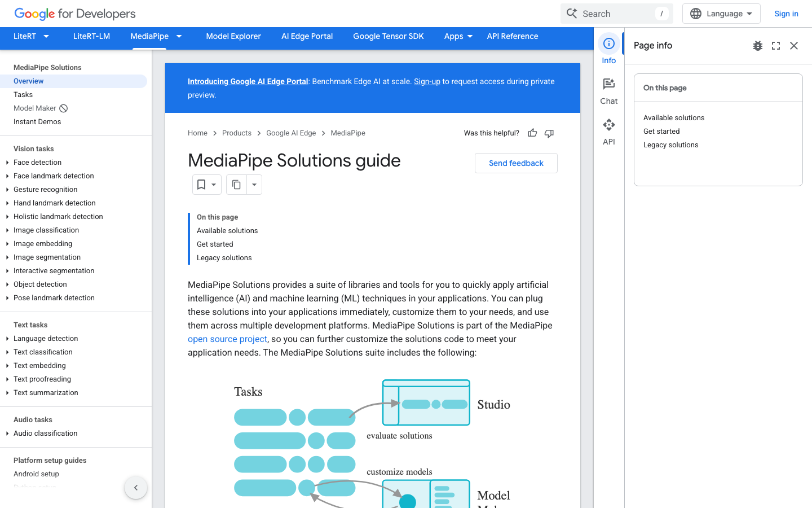Click the Send feedback button
The height and width of the screenshot is (508, 812).
(x=516, y=163)
